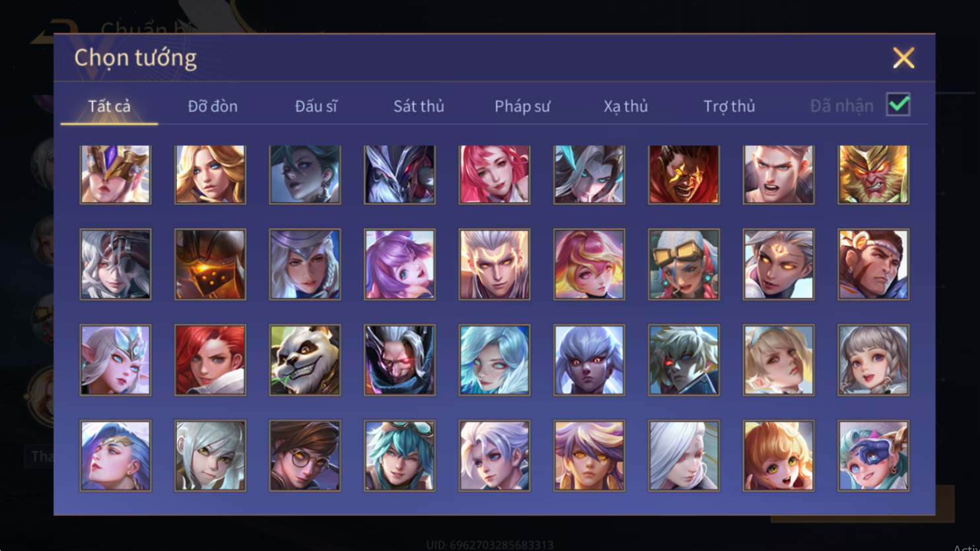Select the armored helmet hero with glowing visor
980x551 pixels.
click(210, 264)
